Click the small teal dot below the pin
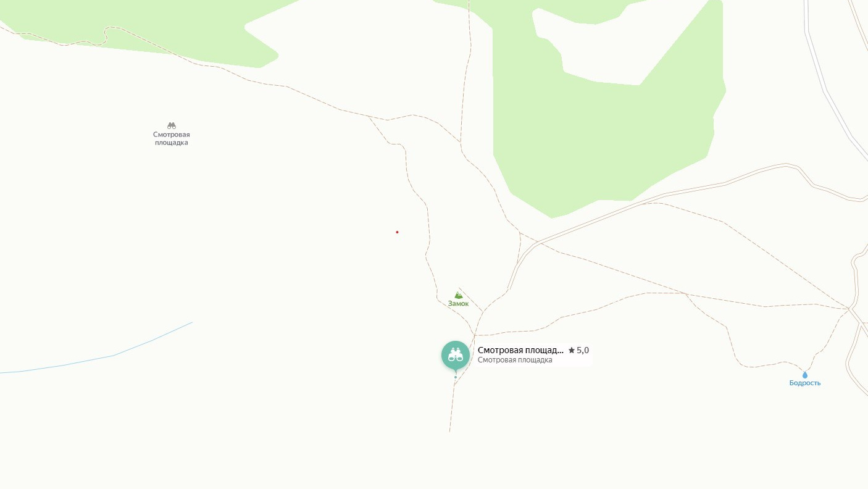Viewport: 868px width, 489px height. pyautogui.click(x=456, y=377)
